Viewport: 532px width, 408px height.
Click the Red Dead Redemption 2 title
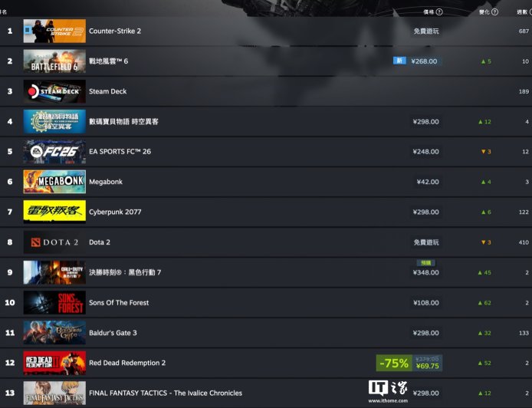click(x=127, y=363)
